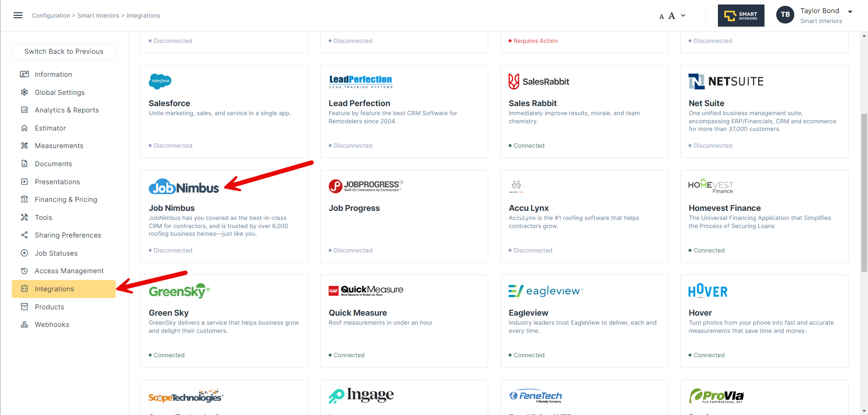Click the GreenSky logo
This screenshot has height=415, width=868.
tap(179, 291)
